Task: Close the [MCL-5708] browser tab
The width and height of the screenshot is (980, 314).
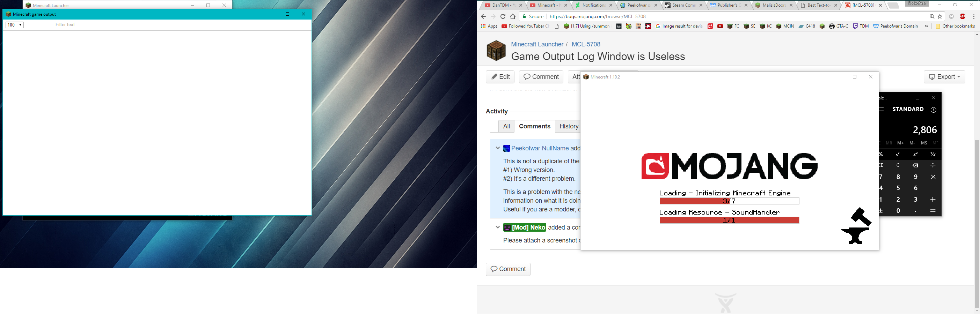Action: click(x=880, y=5)
